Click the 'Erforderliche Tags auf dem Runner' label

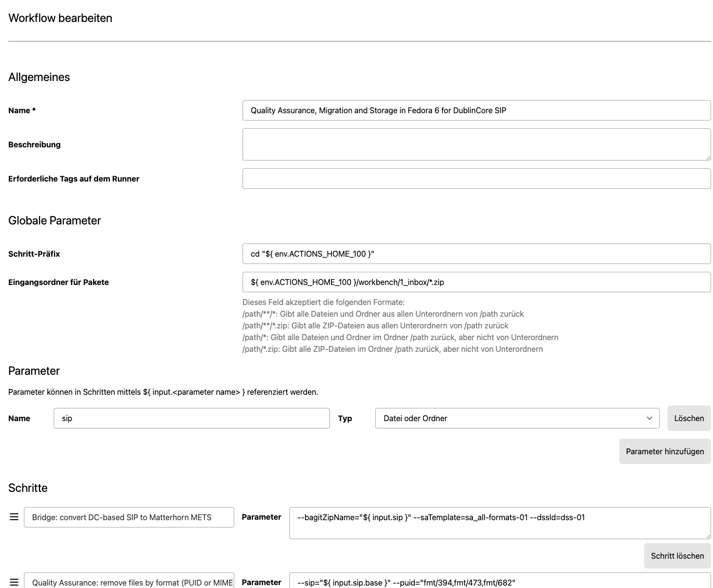[x=74, y=179]
